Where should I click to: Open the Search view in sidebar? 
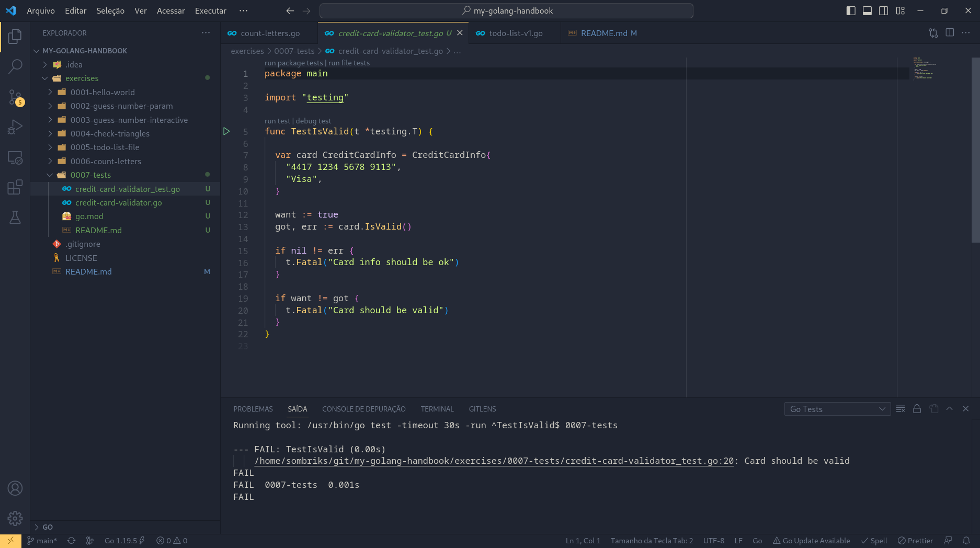[x=15, y=66]
